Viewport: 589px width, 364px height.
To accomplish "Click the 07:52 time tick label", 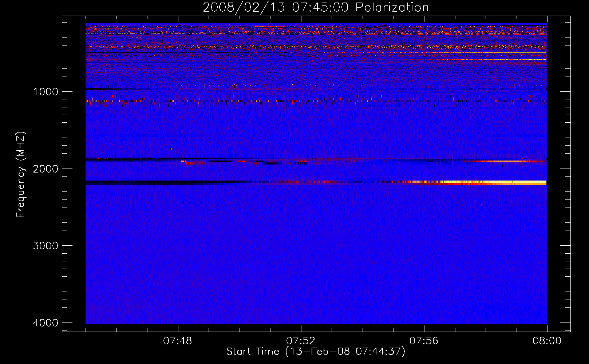I will (x=301, y=341).
